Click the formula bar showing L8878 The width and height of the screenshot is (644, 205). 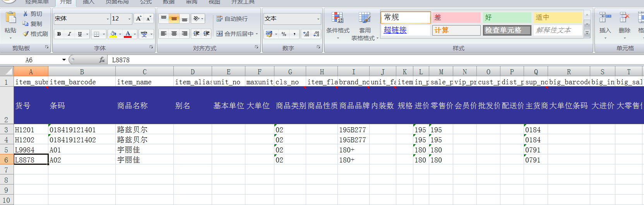pyautogui.click(x=375, y=60)
